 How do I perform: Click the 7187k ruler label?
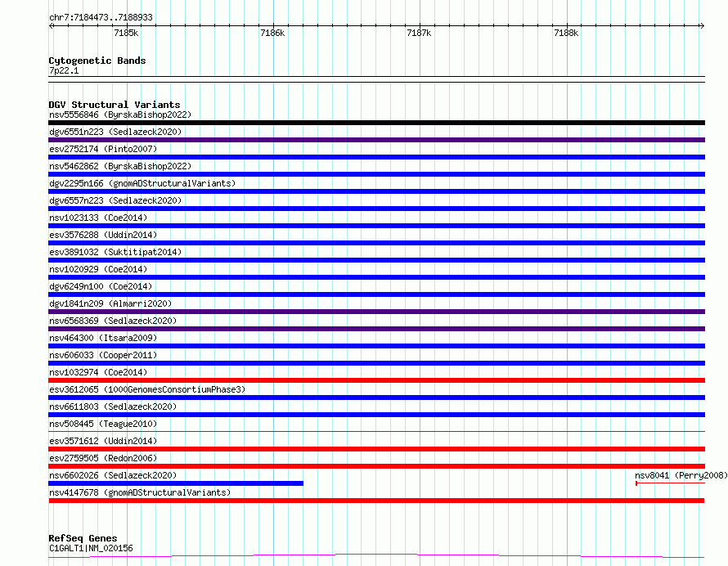coord(419,33)
